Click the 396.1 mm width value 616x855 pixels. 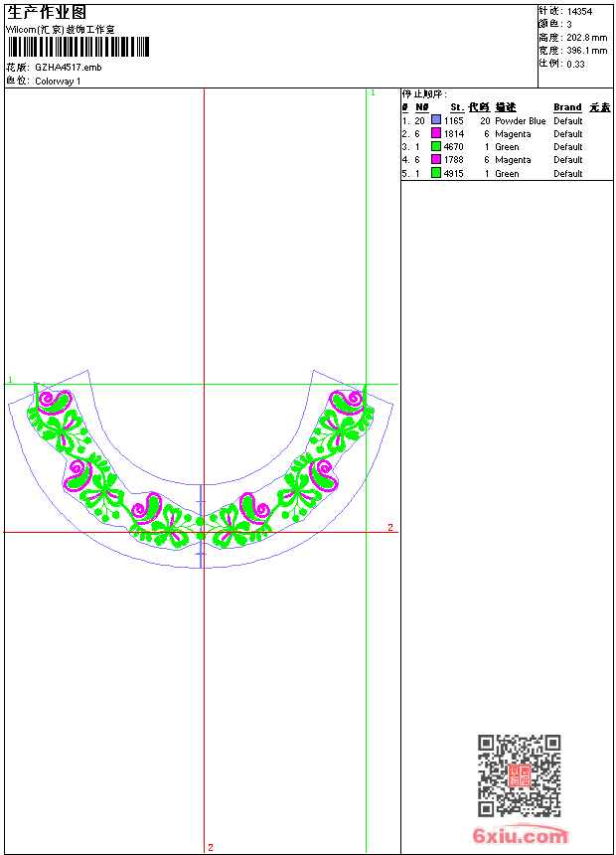point(586,50)
